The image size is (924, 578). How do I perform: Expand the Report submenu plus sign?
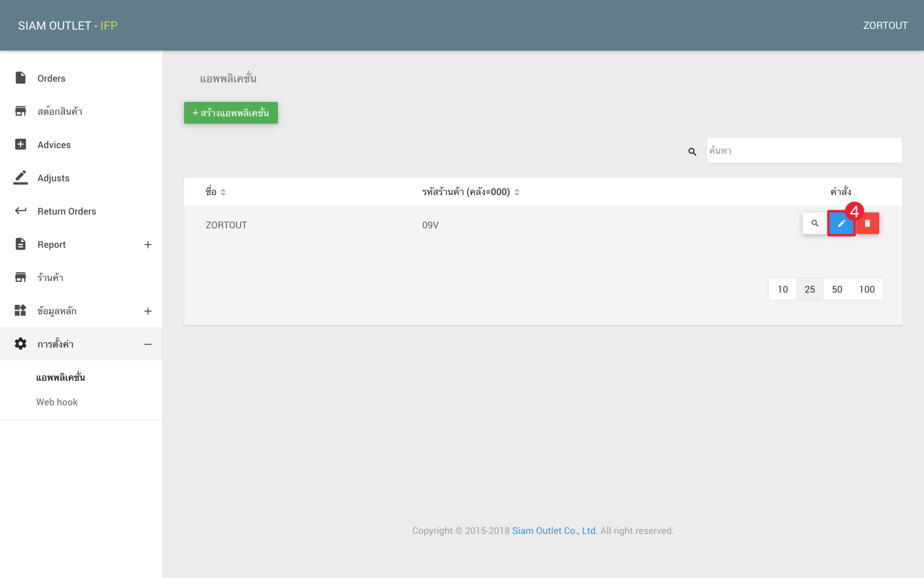[x=148, y=245]
